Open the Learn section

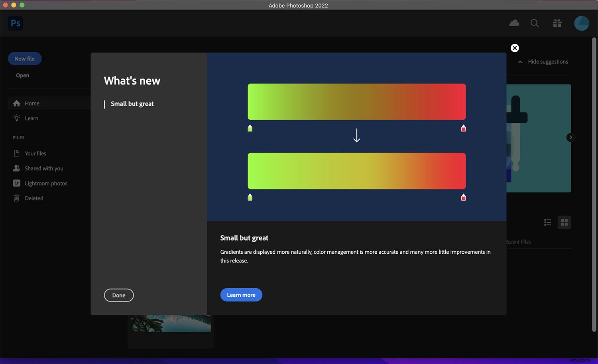31,118
